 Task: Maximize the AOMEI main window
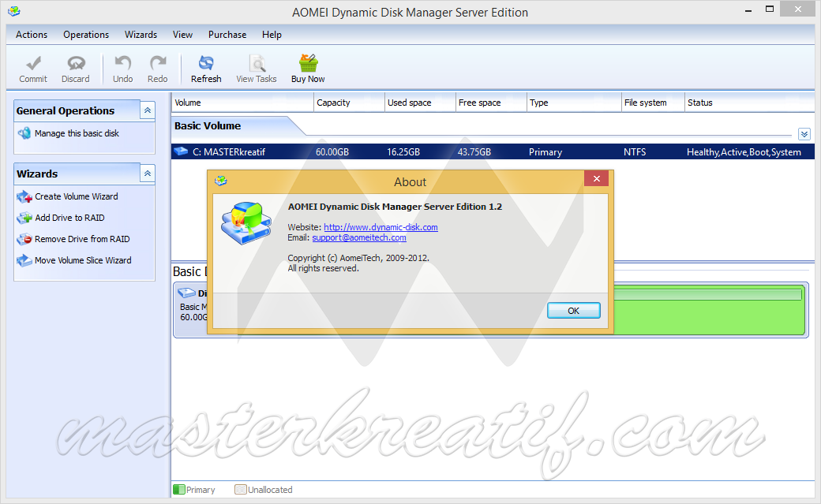point(769,9)
